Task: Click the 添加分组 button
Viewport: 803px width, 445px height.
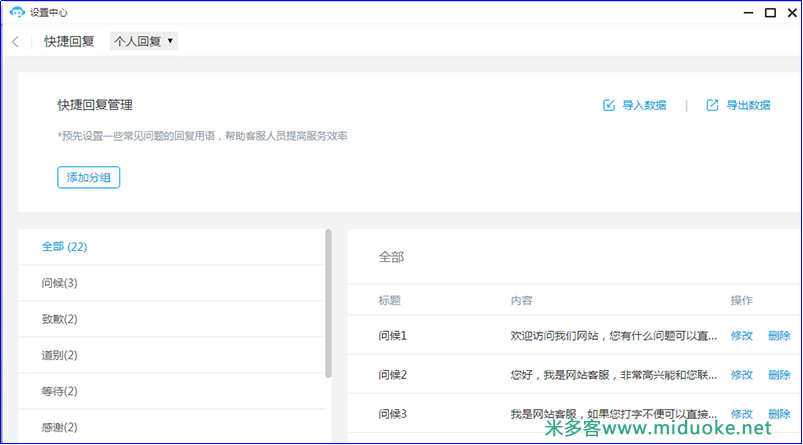Action: 88,178
